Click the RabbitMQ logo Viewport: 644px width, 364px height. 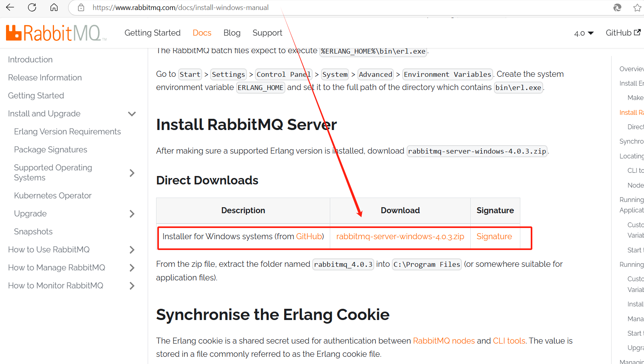coord(54,32)
